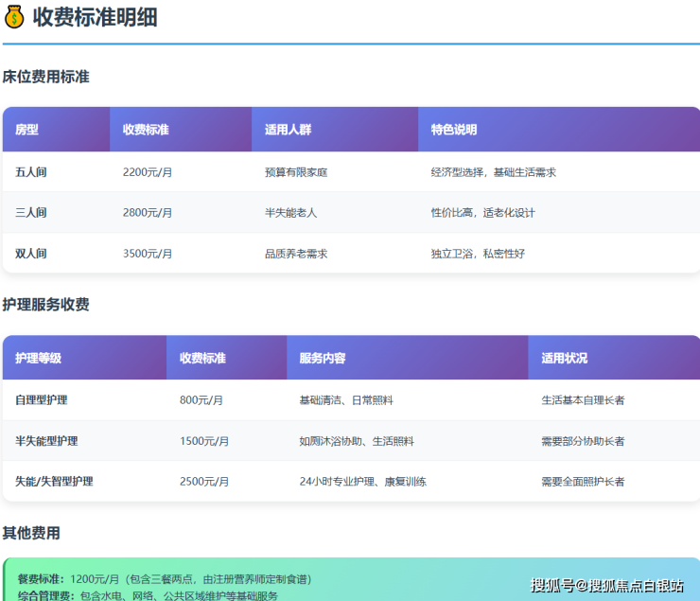Viewport: 700px width, 601px height.
Task: Click 独立卫浴，私密性好 description cell
Action: coord(478,254)
